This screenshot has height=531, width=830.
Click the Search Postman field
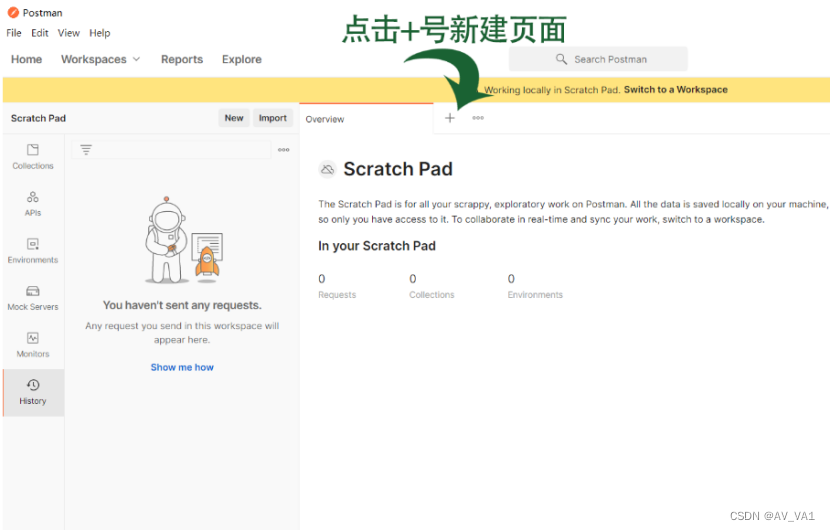click(598, 59)
